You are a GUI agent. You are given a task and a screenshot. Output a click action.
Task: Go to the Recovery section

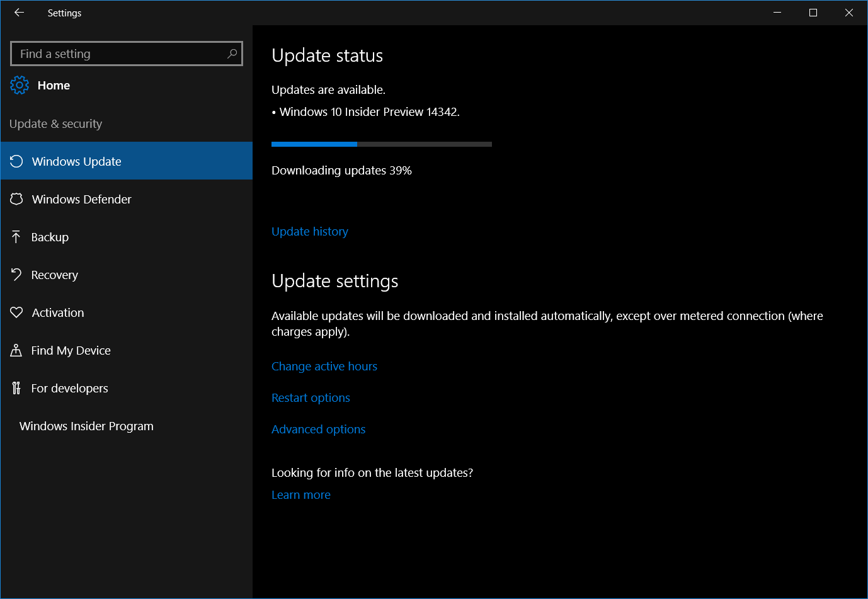pos(55,275)
